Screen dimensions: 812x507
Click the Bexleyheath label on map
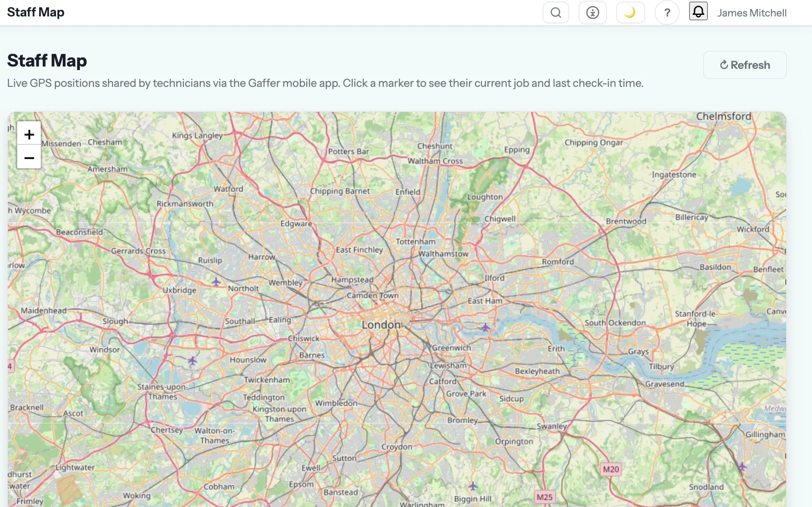[537, 371]
